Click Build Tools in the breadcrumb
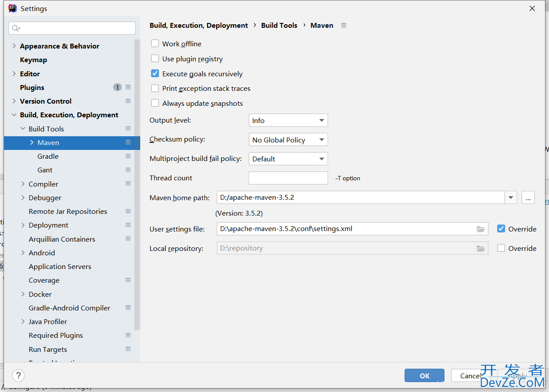This screenshot has width=549, height=392. pos(279,26)
